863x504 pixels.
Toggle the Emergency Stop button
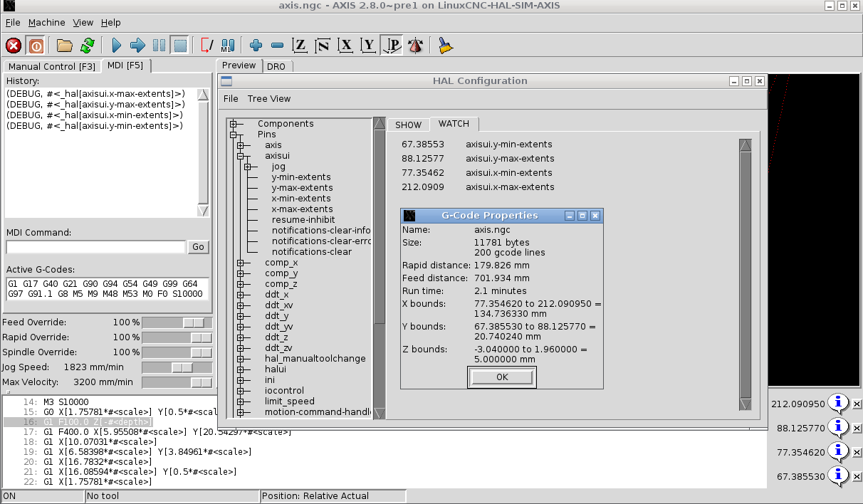14,46
